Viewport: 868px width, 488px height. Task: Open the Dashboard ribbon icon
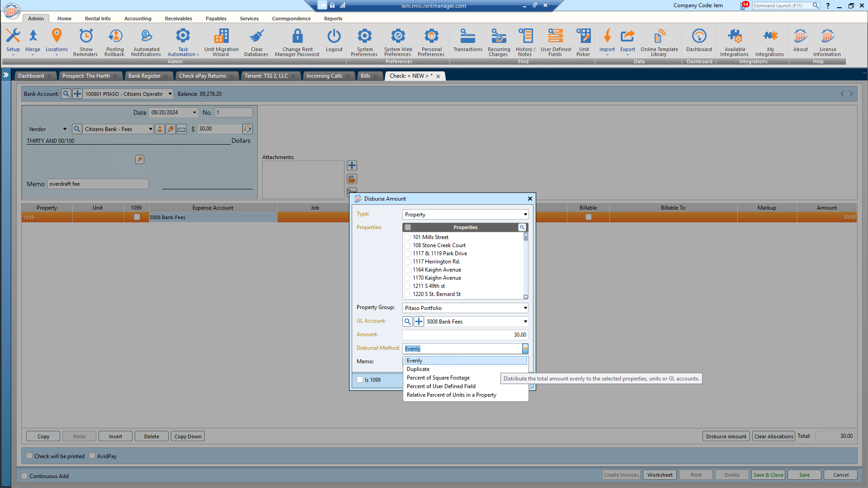pyautogui.click(x=699, y=40)
